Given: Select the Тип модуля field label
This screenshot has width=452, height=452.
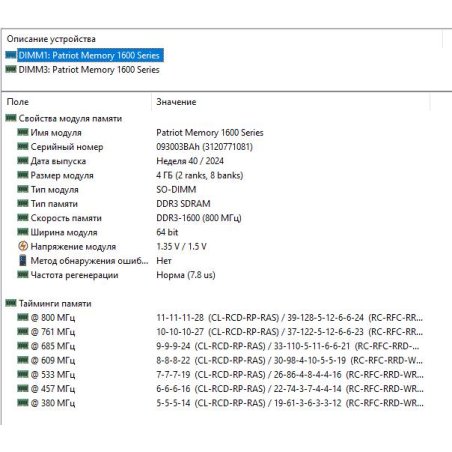Looking at the screenshot, I should coord(55,190).
